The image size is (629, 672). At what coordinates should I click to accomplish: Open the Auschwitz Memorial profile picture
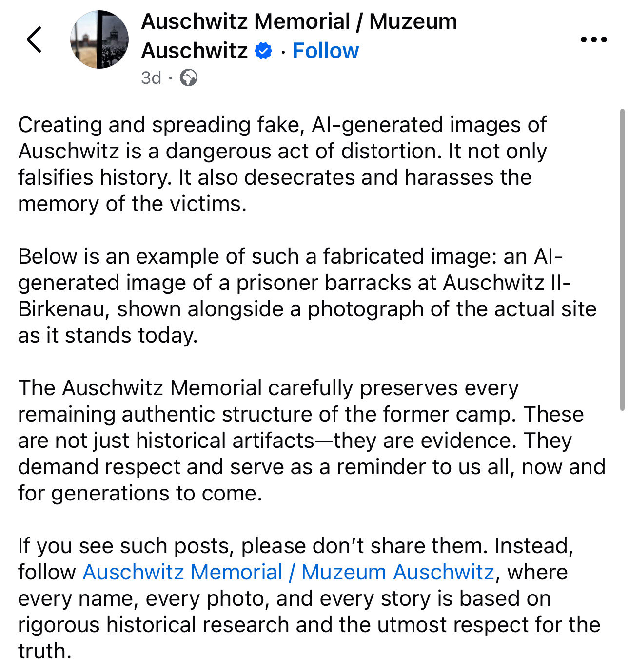(x=99, y=39)
